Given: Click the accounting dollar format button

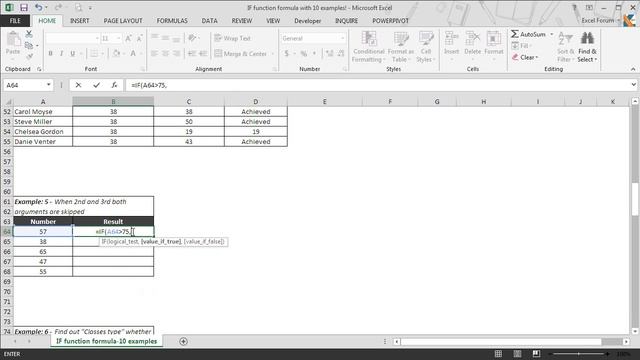Looking at the screenshot, I should [x=287, y=53].
